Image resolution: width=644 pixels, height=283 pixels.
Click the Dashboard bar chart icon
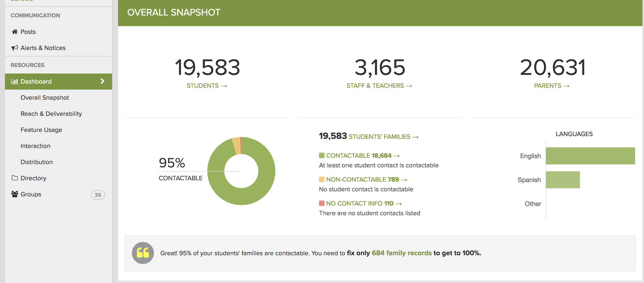click(x=14, y=81)
